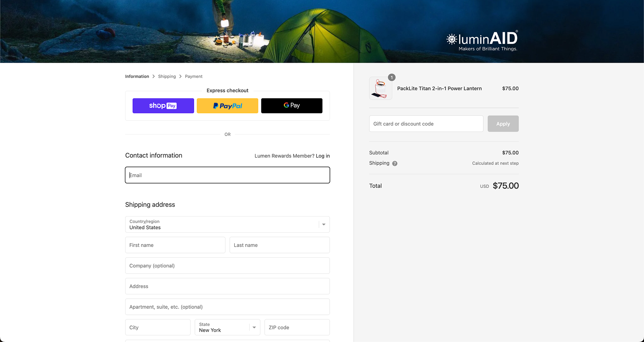This screenshot has width=644, height=342.
Task: Click the Last name field
Action: point(279,245)
